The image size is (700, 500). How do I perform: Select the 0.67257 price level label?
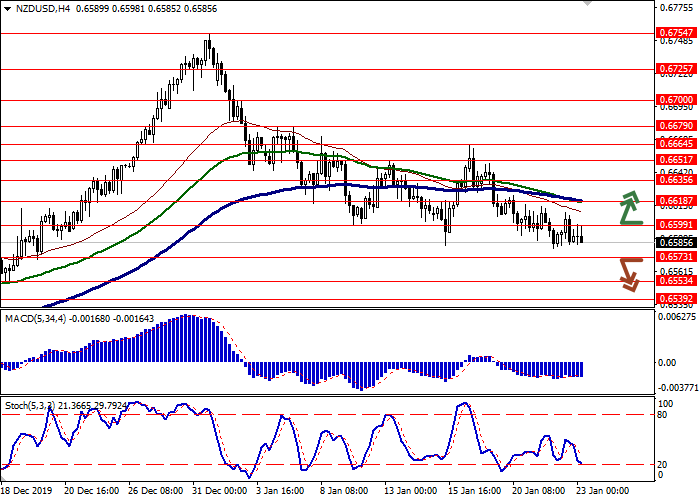[676, 69]
